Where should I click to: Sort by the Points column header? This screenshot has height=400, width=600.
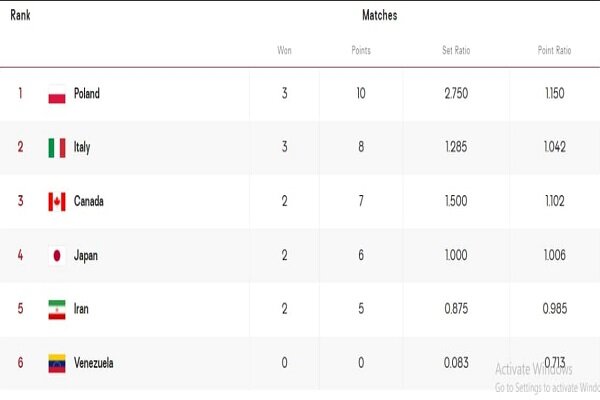(x=361, y=50)
